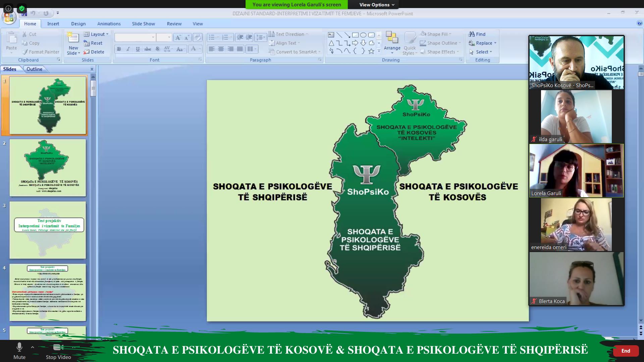Screen dimensions: 644x362
Task: Open the Slide Show ribbon tab
Action: (143, 24)
